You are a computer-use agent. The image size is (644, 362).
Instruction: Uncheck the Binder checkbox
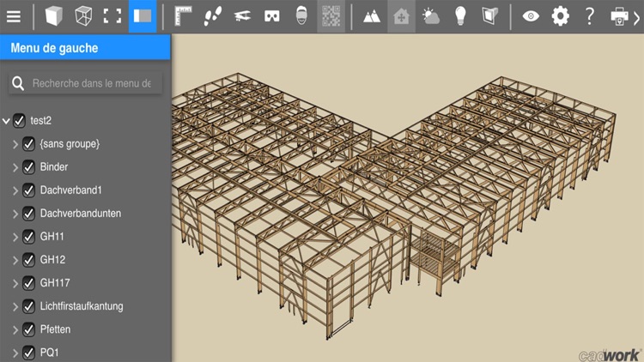[28, 167]
